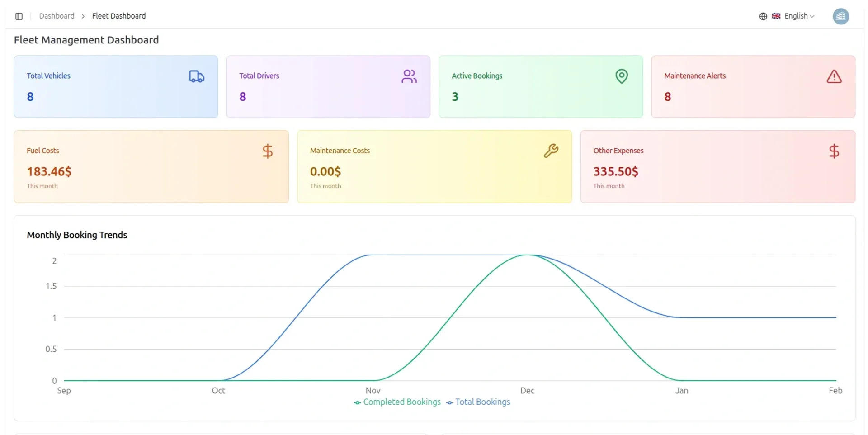Select Fleet Dashboard breadcrumb item
868x435 pixels.
(119, 16)
